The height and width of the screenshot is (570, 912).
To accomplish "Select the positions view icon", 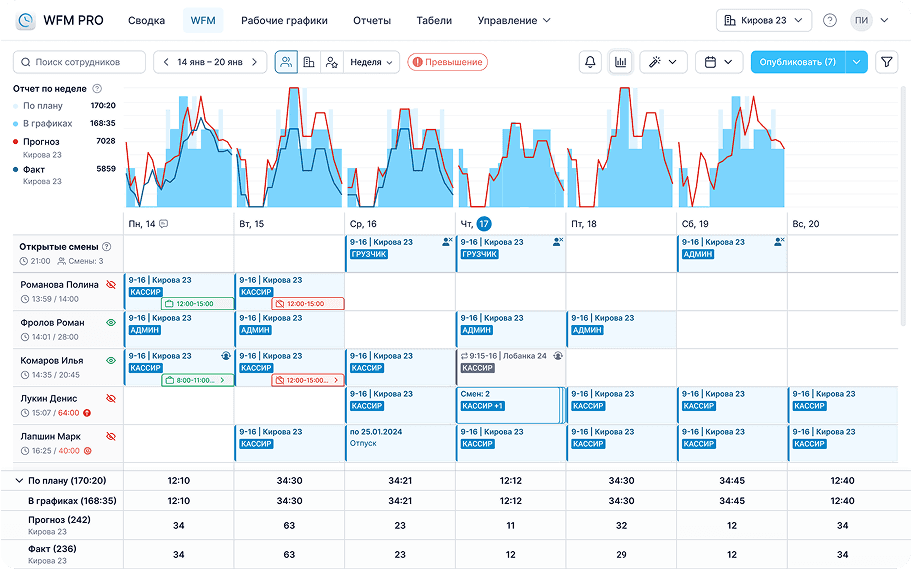I will tap(331, 62).
